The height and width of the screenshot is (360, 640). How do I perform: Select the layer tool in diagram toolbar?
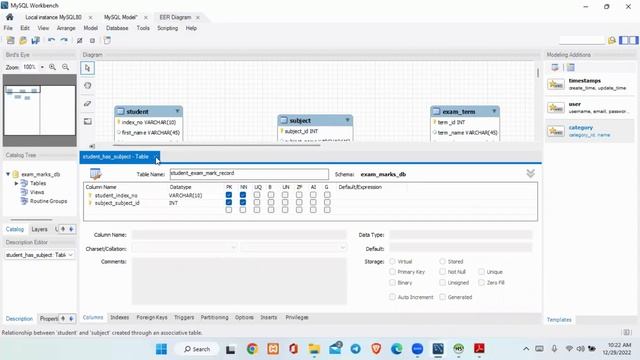(x=87, y=122)
